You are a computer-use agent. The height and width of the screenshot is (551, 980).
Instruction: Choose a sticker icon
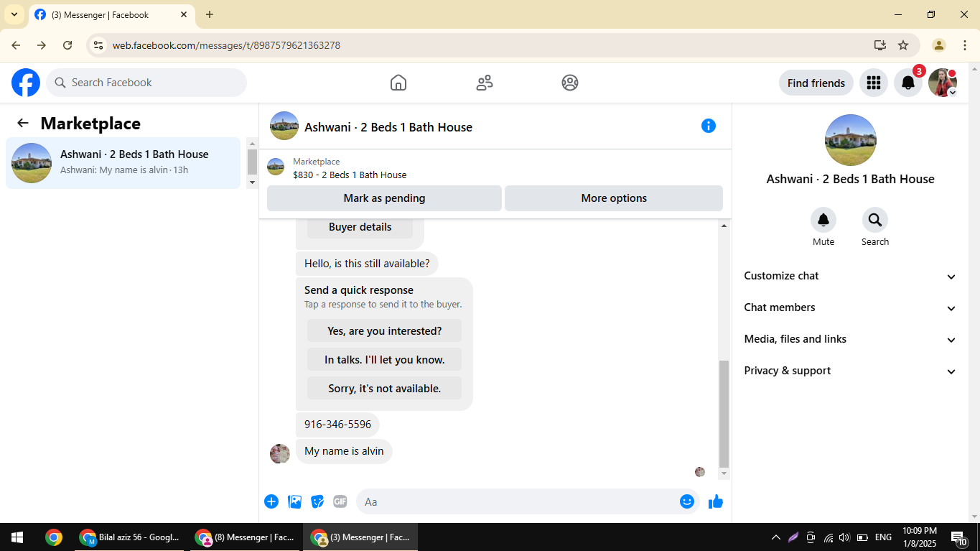317,501
